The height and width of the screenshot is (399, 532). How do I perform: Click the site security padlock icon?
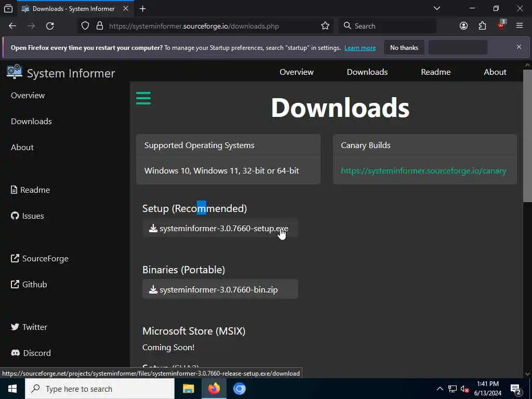point(99,26)
